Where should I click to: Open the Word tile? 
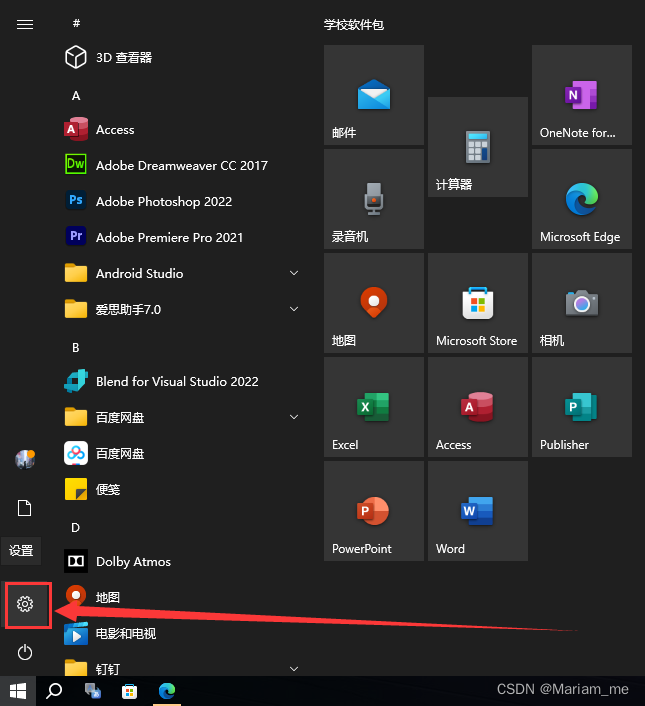[x=478, y=511]
